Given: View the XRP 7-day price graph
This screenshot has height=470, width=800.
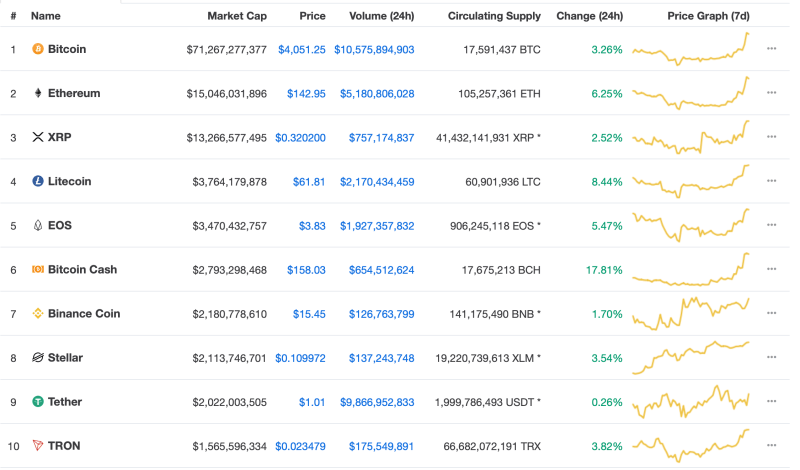Looking at the screenshot, I should click(690, 136).
